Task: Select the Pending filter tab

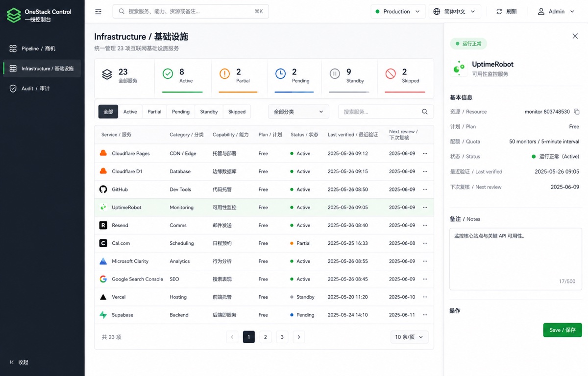Action: [181, 112]
